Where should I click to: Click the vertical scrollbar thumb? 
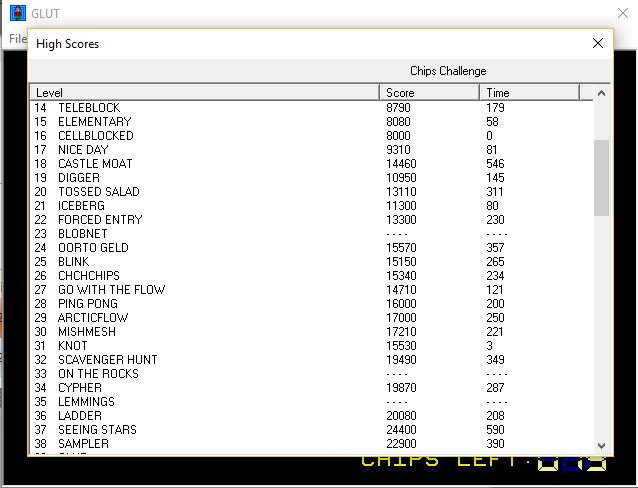601,177
